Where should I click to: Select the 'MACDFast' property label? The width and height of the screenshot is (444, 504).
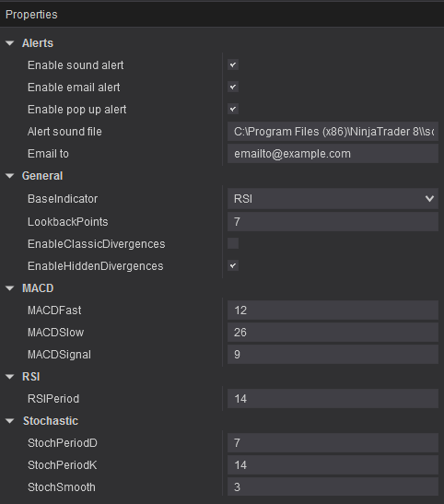point(54,311)
